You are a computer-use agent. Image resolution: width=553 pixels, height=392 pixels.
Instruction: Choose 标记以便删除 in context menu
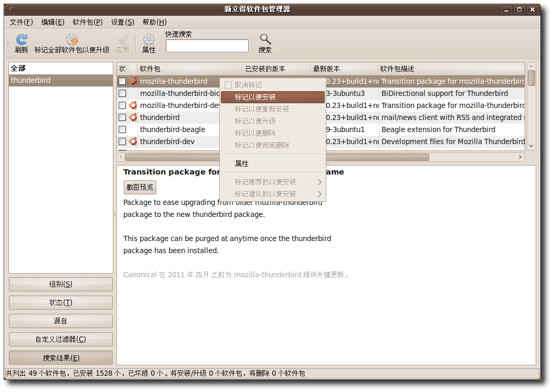point(273,133)
